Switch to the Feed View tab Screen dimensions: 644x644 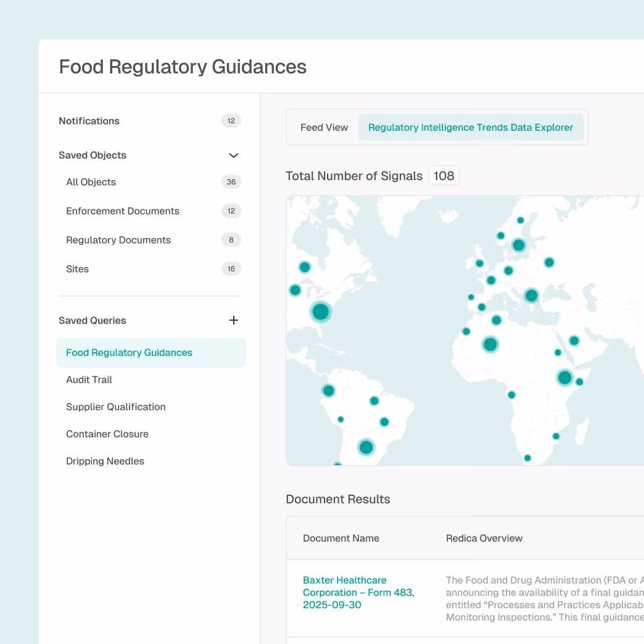[324, 127]
